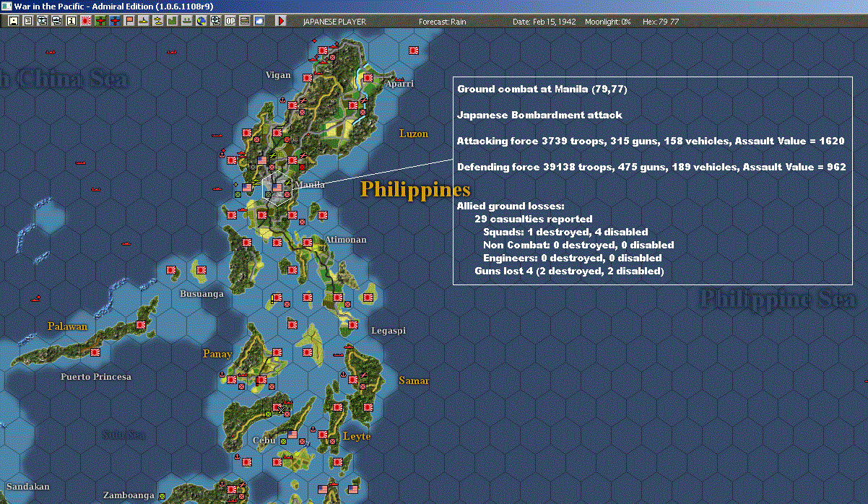Click the crosshair target globe toolbar icon
This screenshot has height=504, width=868.
coord(215,21)
